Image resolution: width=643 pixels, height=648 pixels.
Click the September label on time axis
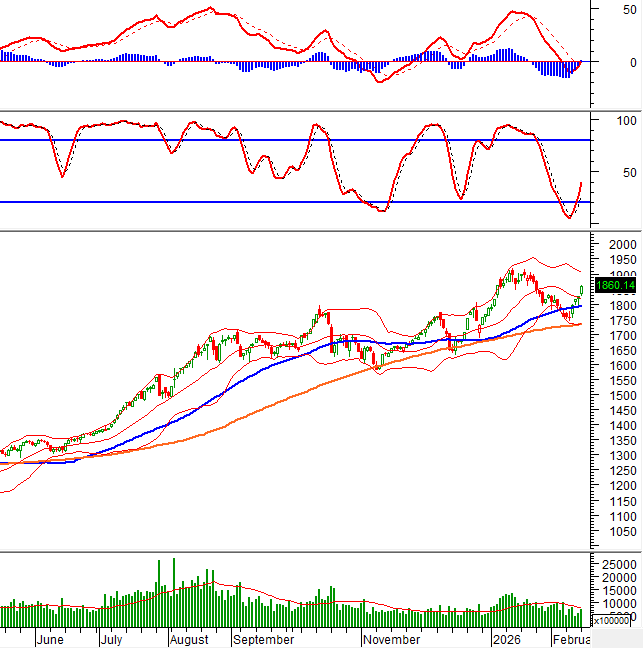coord(264,639)
